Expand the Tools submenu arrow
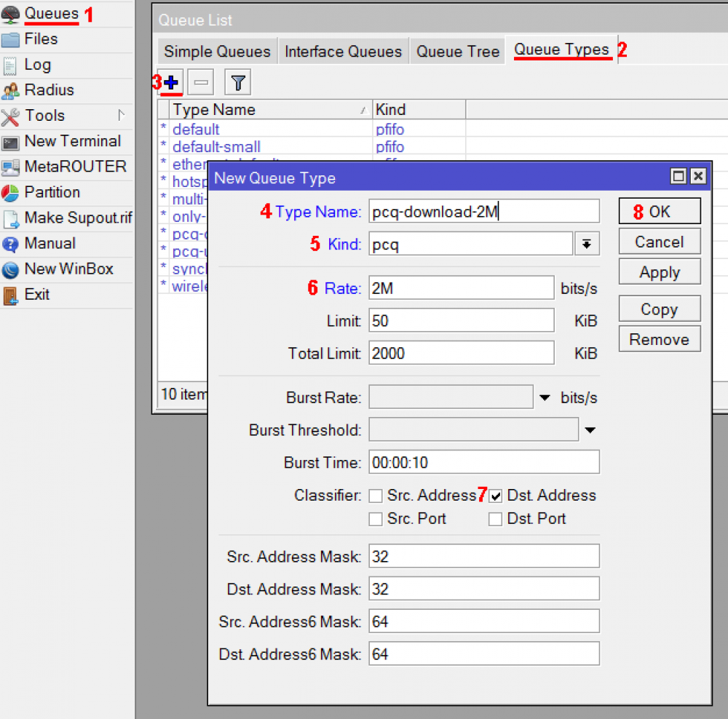728x719 pixels. pos(122,116)
